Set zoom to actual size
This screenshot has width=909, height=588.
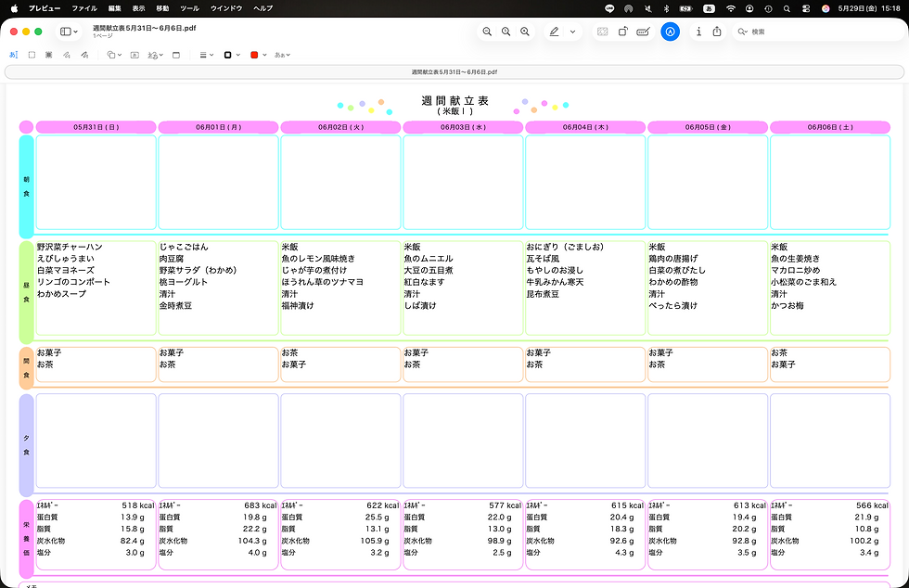point(506,32)
